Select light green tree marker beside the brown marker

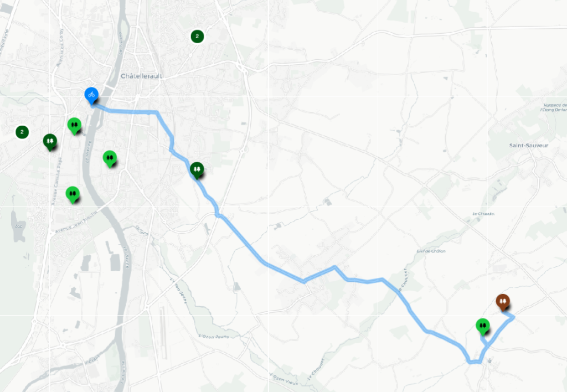[482, 327]
